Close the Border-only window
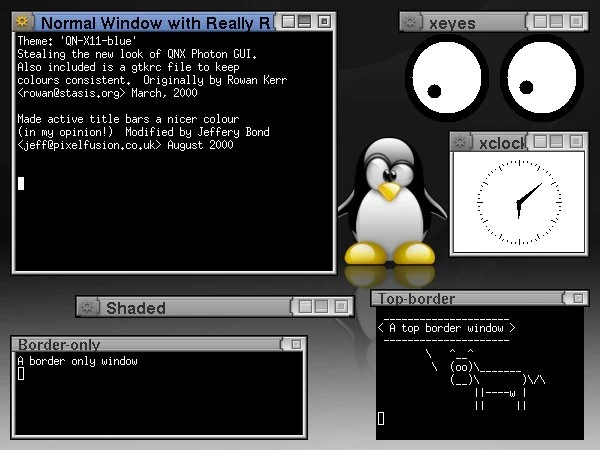The height and width of the screenshot is (450, 600). 296,344
